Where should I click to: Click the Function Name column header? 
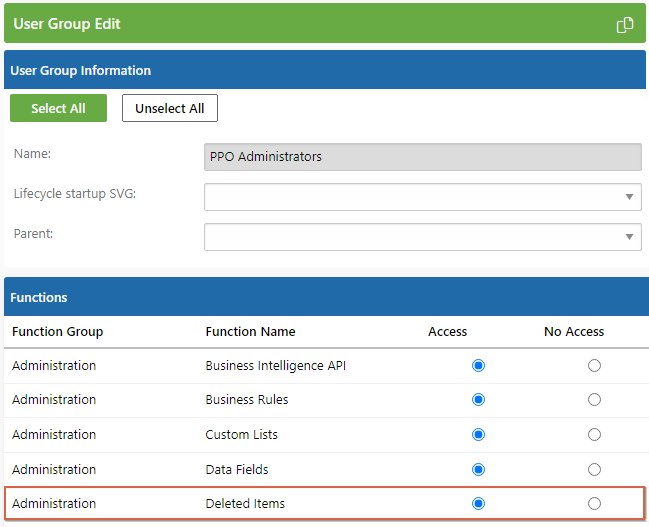click(250, 332)
